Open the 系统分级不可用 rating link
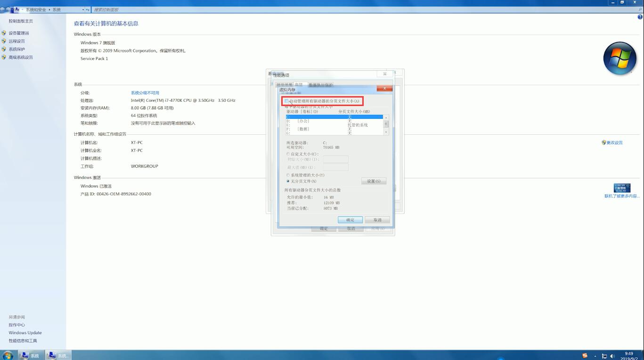644x360 pixels. 145,93
